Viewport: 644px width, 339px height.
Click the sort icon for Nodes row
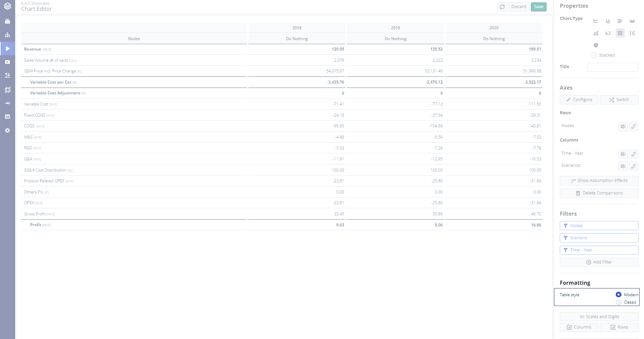coord(634,127)
